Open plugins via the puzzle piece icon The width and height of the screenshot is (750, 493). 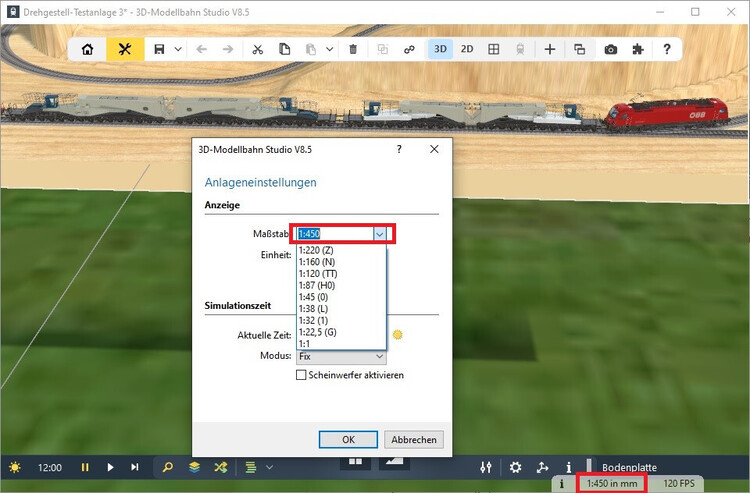coord(638,49)
